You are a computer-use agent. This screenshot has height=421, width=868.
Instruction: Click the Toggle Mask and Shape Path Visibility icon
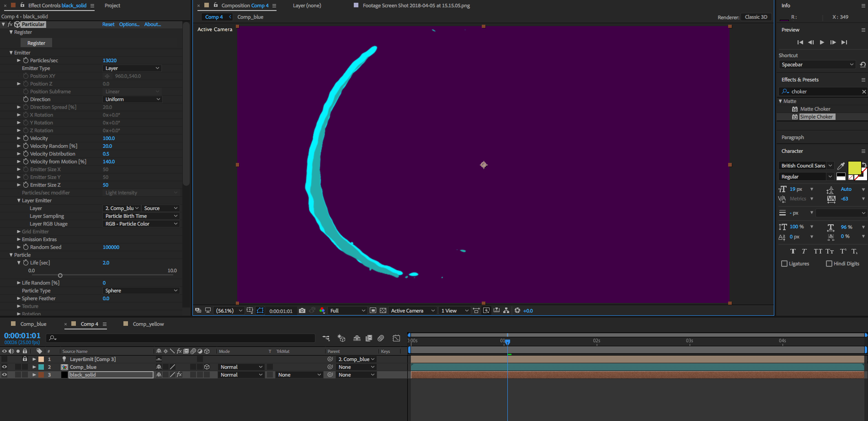260,310
